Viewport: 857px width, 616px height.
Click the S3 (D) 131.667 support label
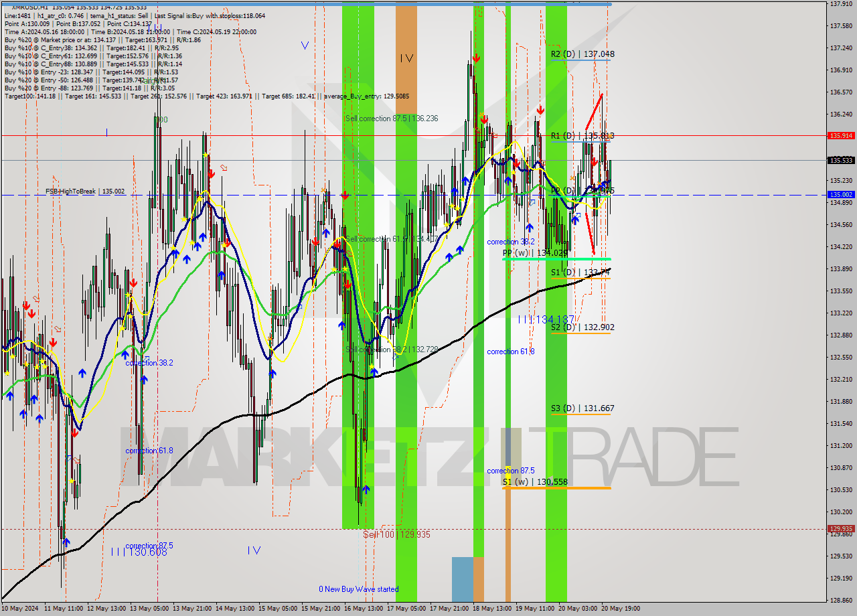582,408
